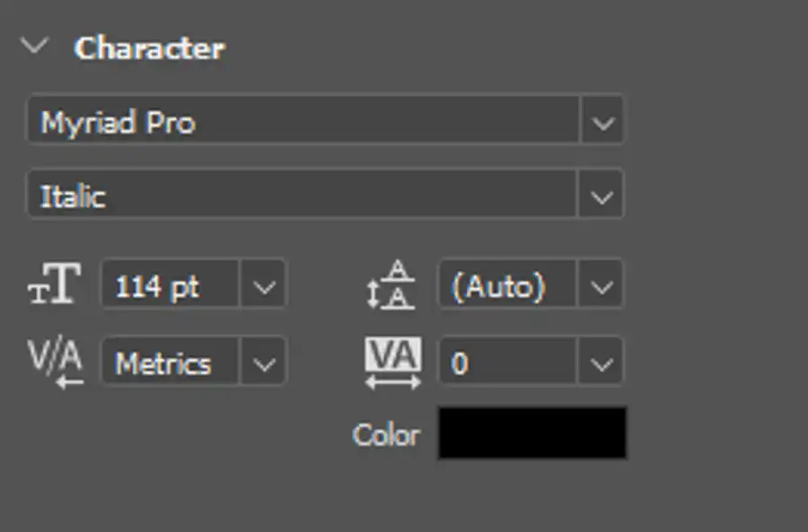Click the font size icon
Screen dimensions: 808x532
(54, 283)
